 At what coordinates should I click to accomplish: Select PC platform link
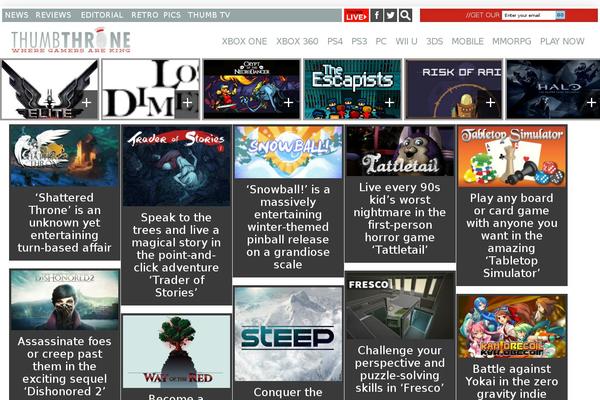point(381,41)
